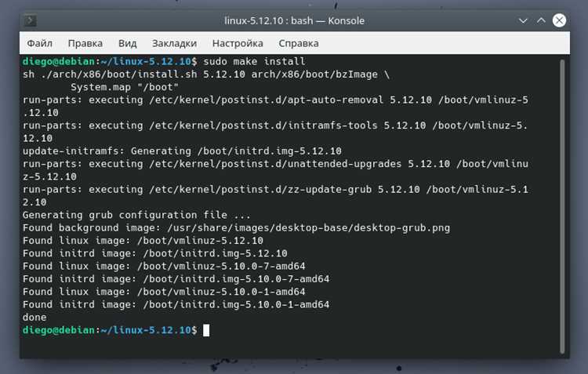
Task: Click 'Found linux image: /boot/vmlinuz-5.10.0-7-amd64' line
Action: click(x=164, y=266)
